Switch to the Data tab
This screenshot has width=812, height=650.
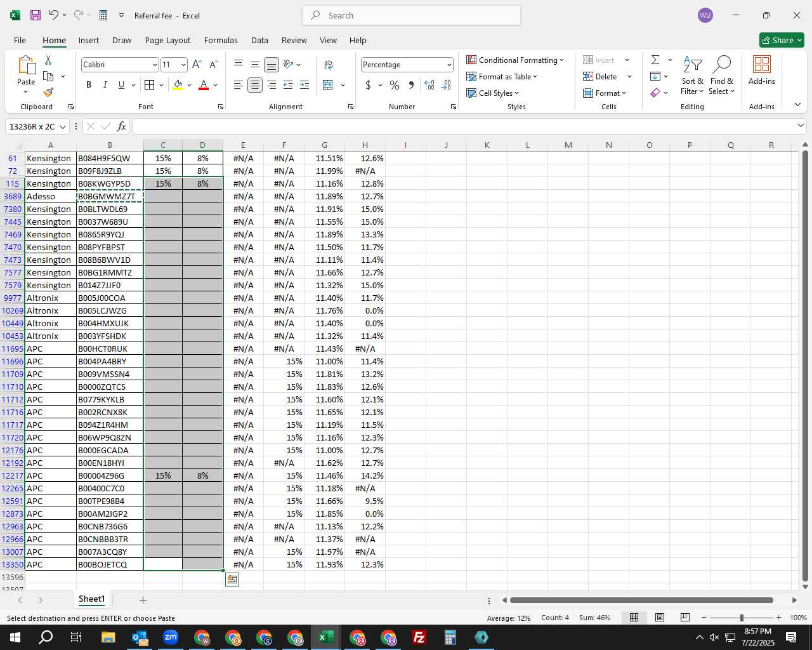pyautogui.click(x=259, y=40)
